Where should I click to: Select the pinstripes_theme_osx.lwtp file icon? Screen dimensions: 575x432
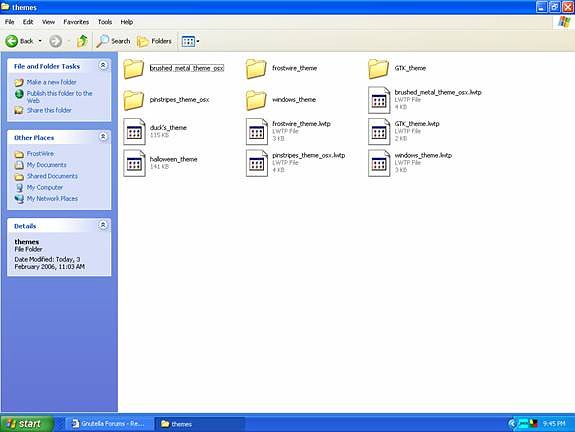pyautogui.click(x=257, y=163)
